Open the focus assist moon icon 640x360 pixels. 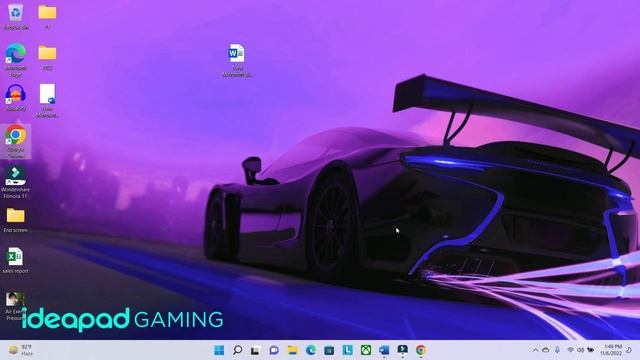629,350
